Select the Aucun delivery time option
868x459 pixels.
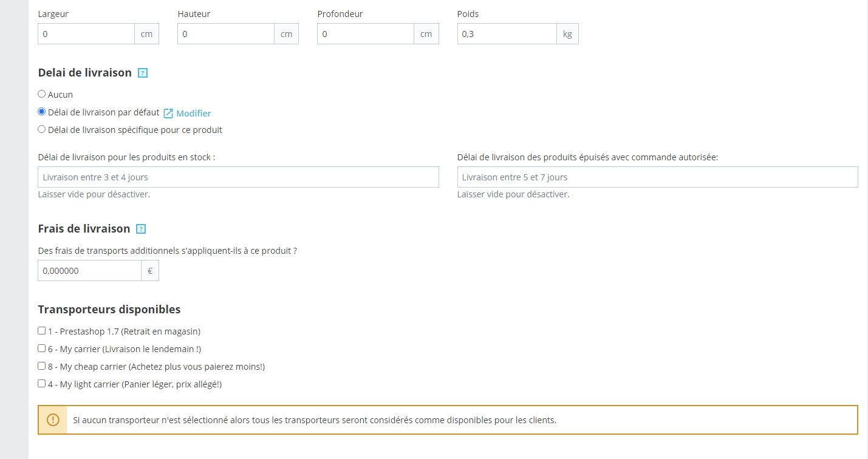pyautogui.click(x=42, y=94)
